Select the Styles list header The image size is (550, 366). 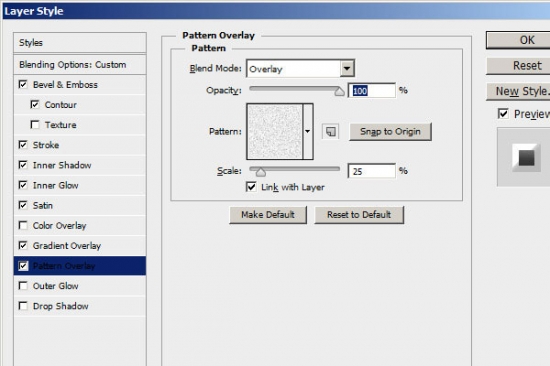[x=80, y=43]
